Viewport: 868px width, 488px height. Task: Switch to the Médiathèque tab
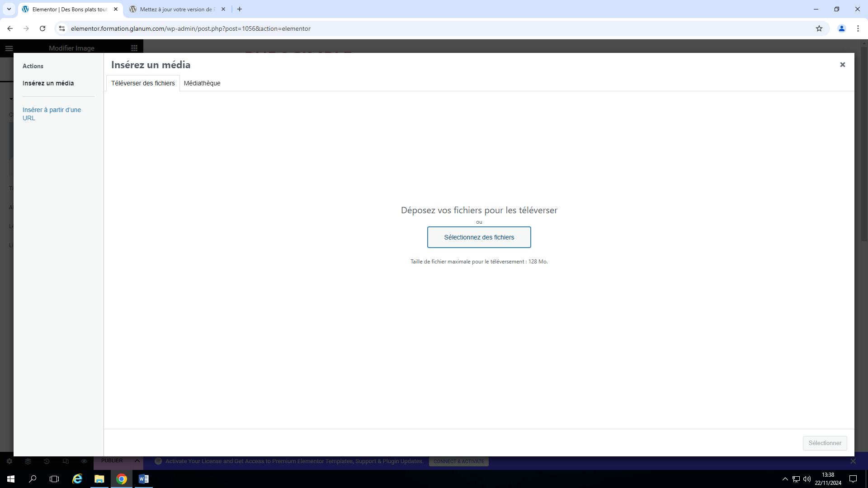point(202,83)
